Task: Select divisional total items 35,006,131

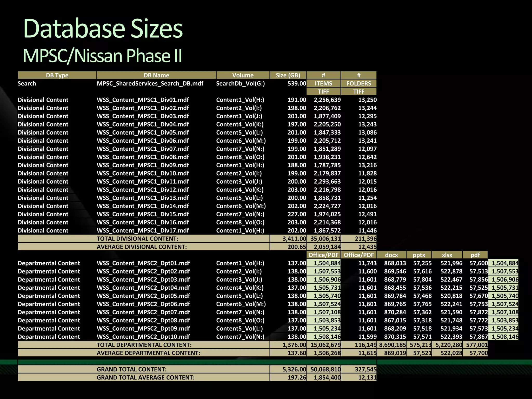Action: (x=325, y=239)
